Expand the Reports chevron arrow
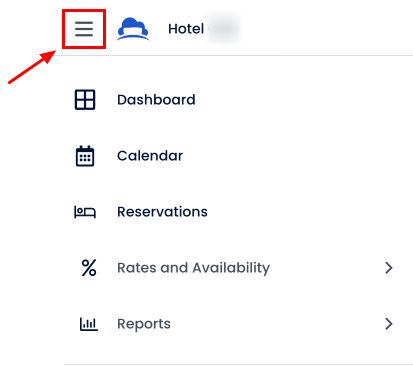413x366 pixels. click(389, 324)
